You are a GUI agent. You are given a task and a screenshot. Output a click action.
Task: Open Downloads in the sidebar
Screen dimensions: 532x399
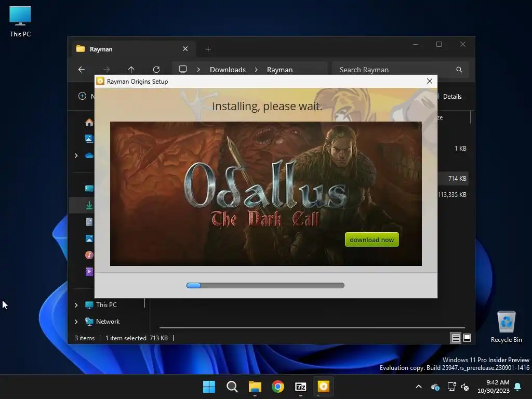coord(89,205)
